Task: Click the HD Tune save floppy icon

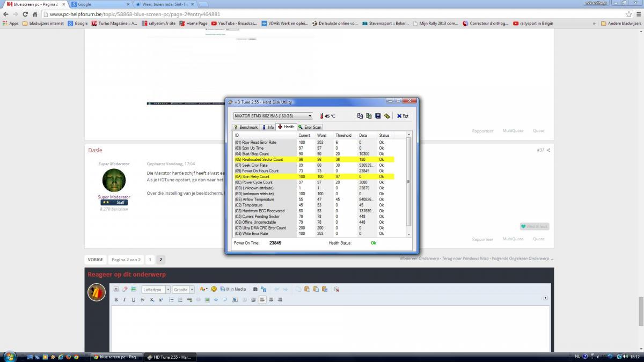Action: (x=378, y=116)
